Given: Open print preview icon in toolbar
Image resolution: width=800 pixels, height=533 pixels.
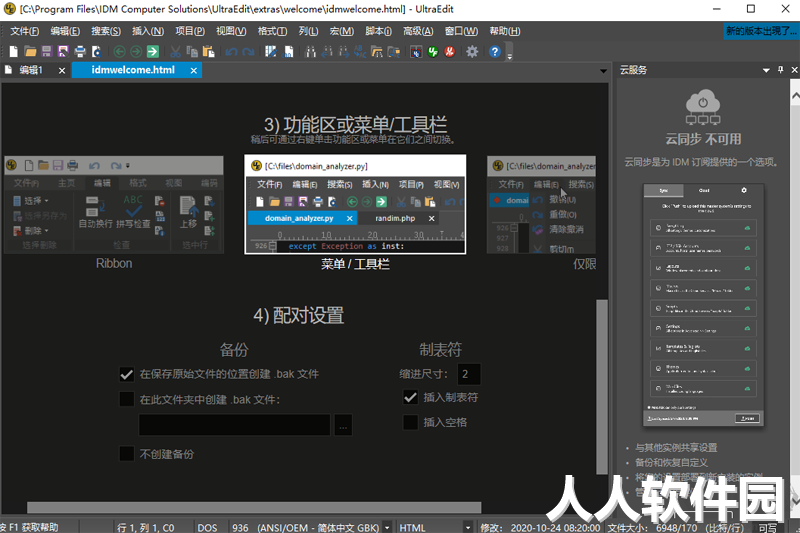Looking at the screenshot, I should tap(96, 52).
